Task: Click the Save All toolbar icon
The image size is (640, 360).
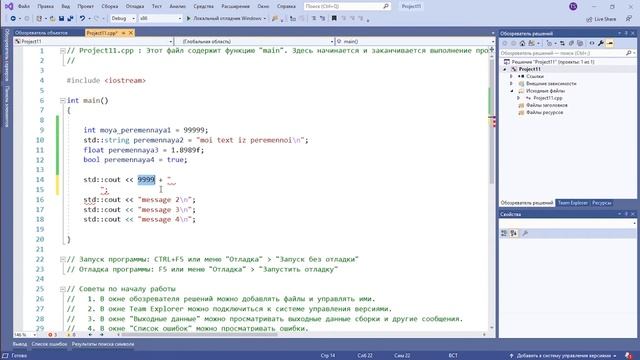Action: pyautogui.click(x=70, y=18)
